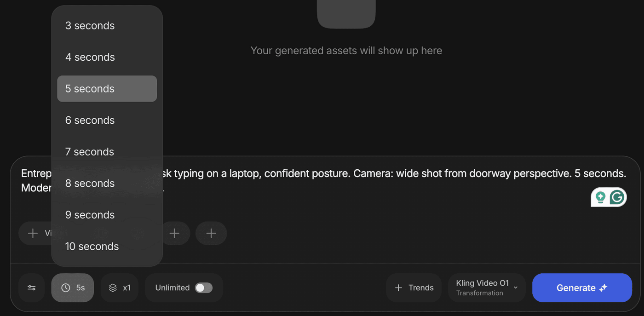This screenshot has width=644, height=316.
Task: Click the clock duration 5s button
Action: 73,288
